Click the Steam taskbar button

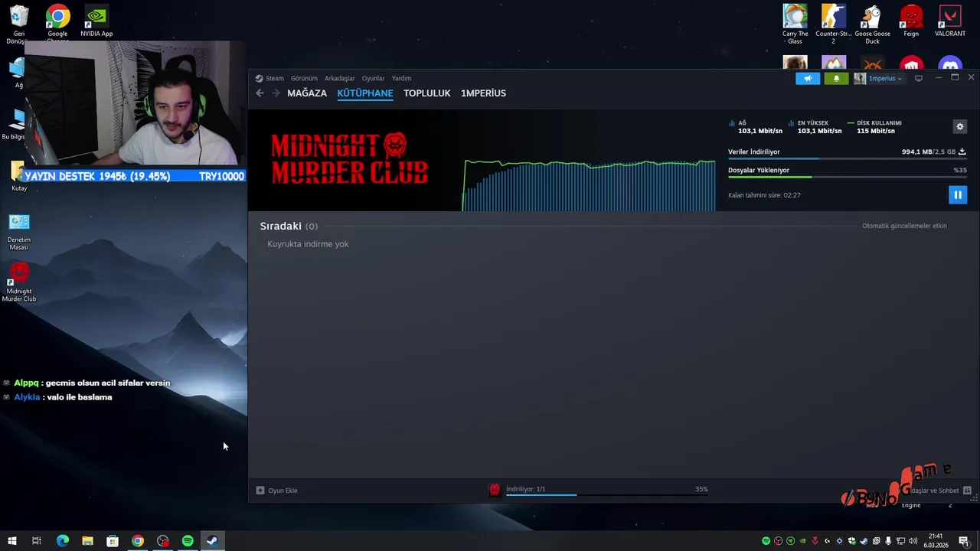(212, 541)
